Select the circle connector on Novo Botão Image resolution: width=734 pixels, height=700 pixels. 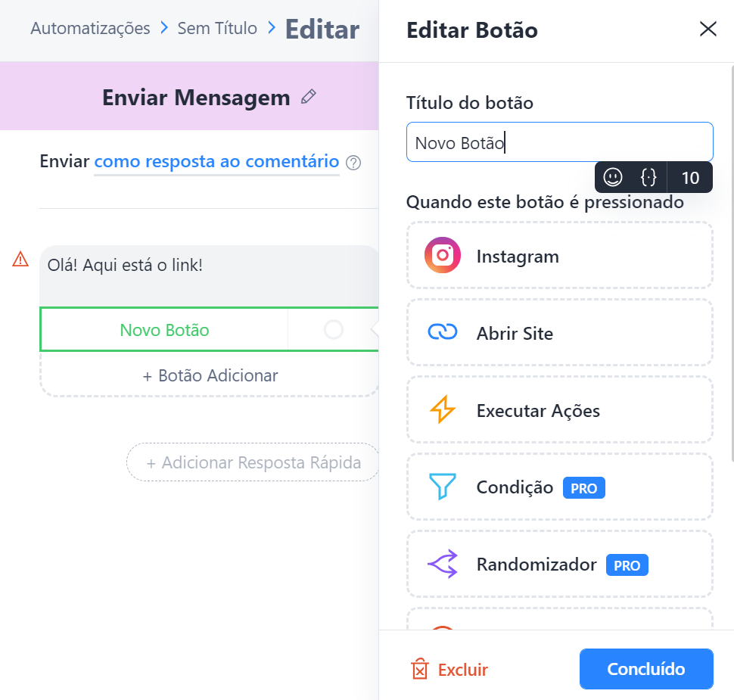pos(333,330)
